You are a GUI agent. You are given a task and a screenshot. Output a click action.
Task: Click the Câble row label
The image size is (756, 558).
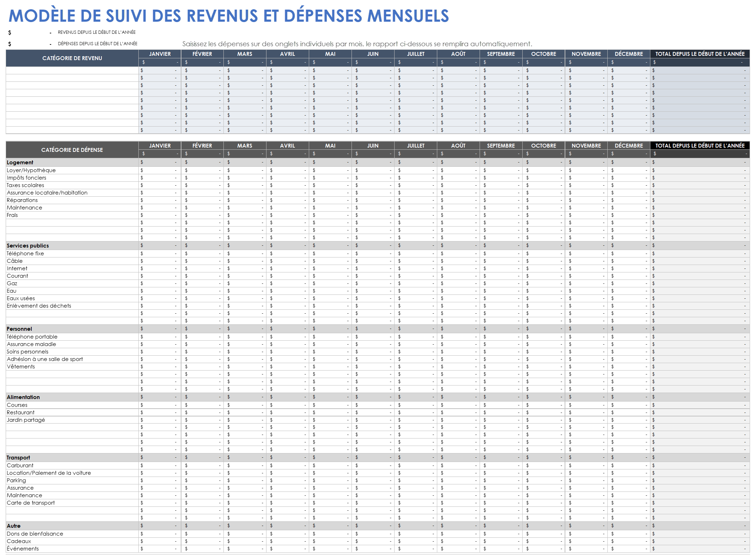point(15,261)
